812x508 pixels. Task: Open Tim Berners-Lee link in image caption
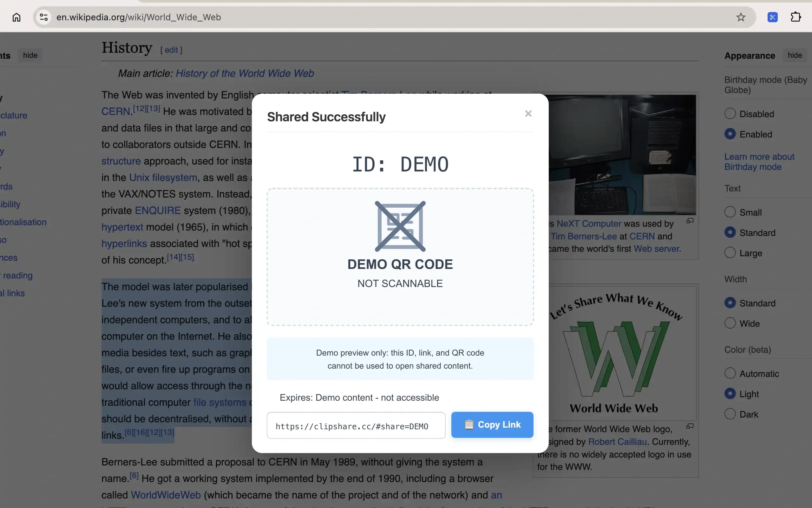[584, 237]
